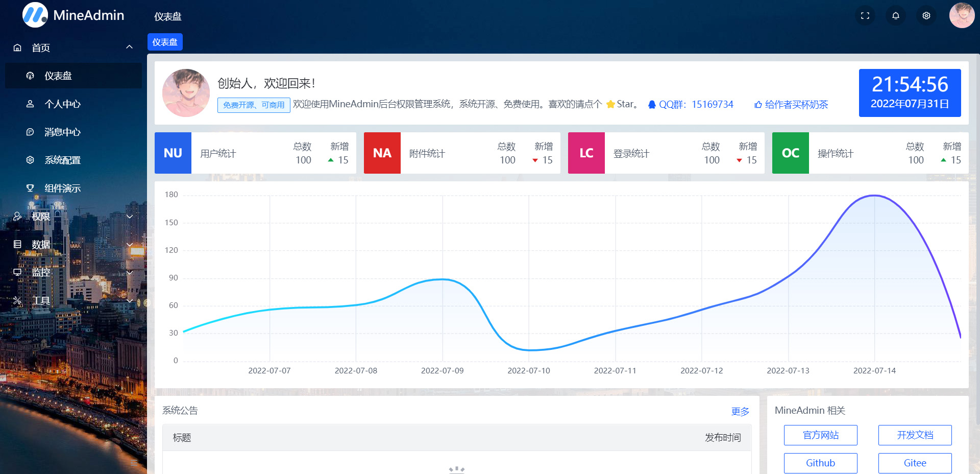Click the message icon beside 消息中心
Screen dimensions: 980x474
tap(30, 132)
